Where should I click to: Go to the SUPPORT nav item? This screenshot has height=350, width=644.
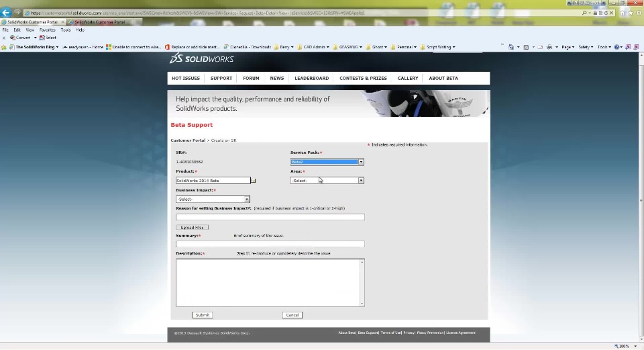[x=221, y=78]
